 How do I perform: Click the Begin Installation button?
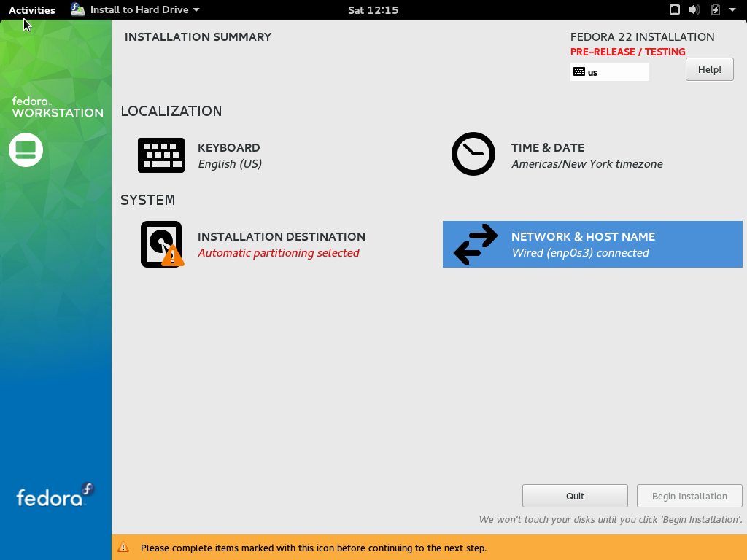[x=689, y=496]
